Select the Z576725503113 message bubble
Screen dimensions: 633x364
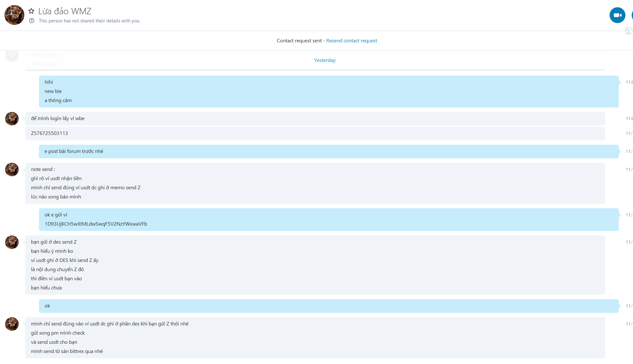[x=49, y=133]
